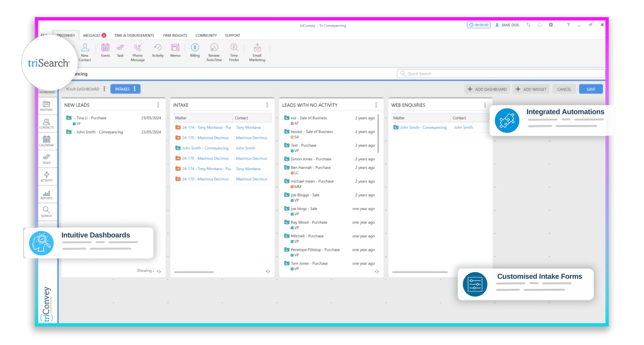
Task: Show Activity from the sidebar
Action: coord(46,176)
